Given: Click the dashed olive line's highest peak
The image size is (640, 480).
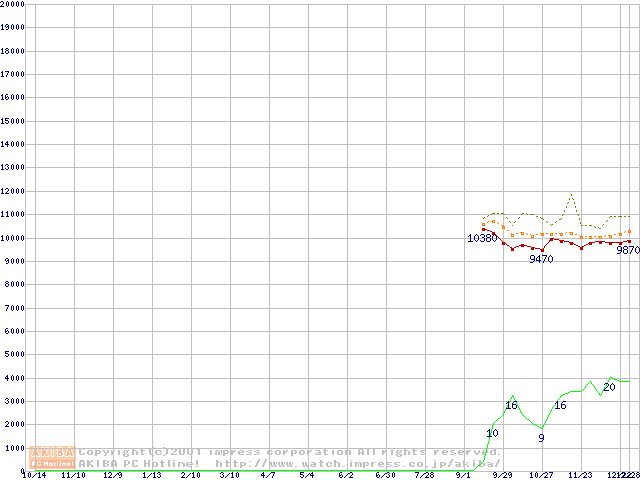Looking at the screenshot, I should (x=571, y=195).
